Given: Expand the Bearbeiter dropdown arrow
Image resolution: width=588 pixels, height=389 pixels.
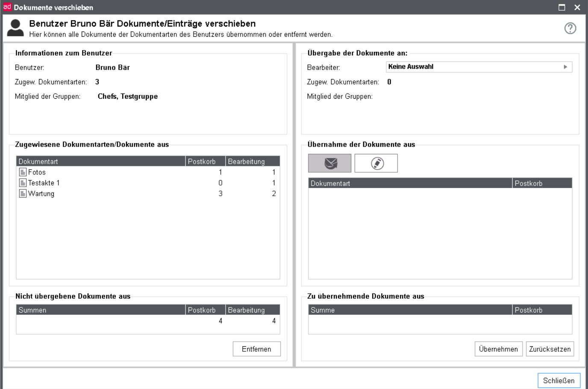Looking at the screenshot, I should coord(565,67).
